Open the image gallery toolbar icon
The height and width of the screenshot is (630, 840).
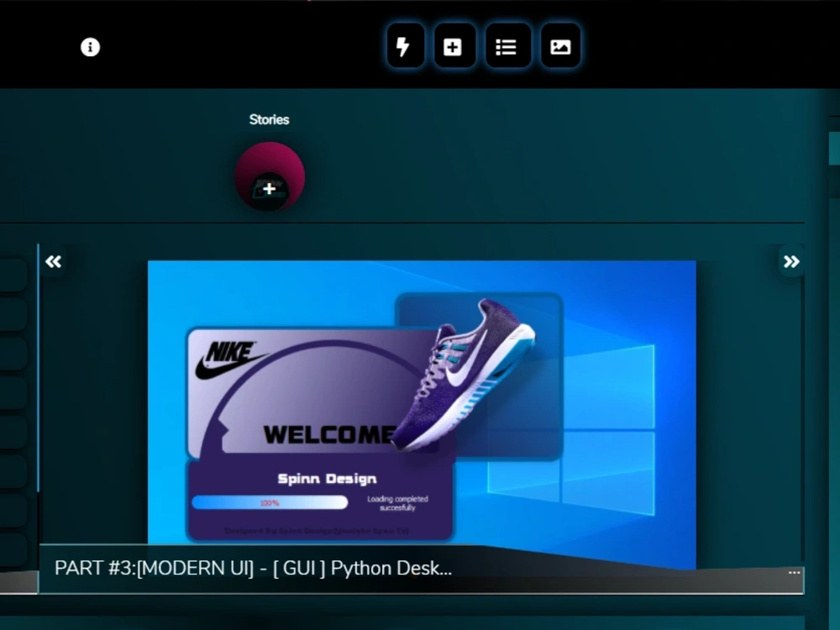point(560,46)
